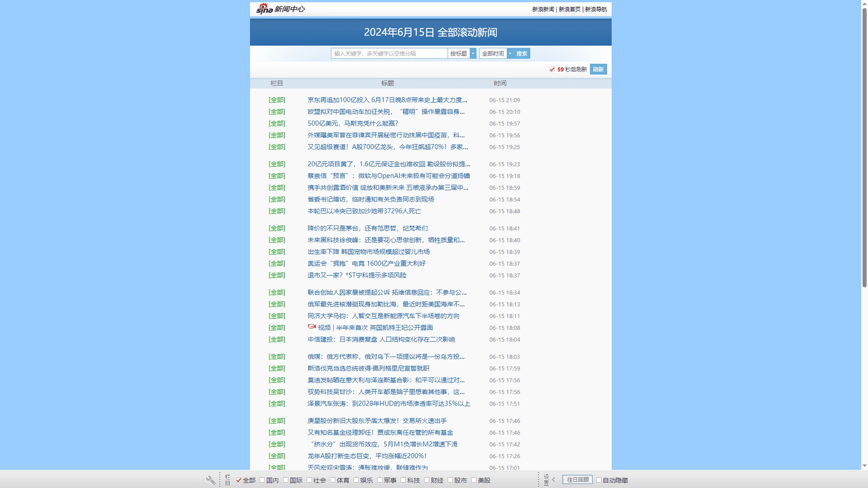Open headline 奥运会“拥抱”电竞

366,263
